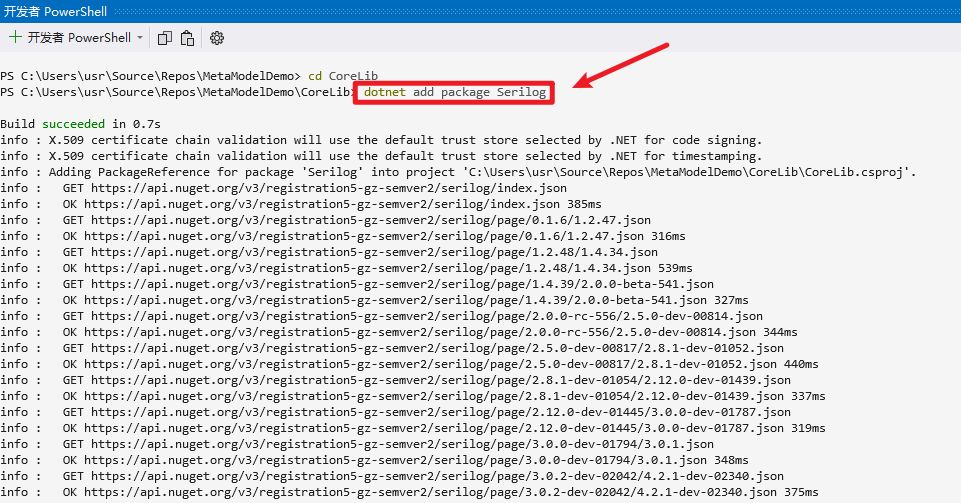
Task: Click the GET page/0.1.6/1.2.47.json line
Action: [x=325, y=219]
